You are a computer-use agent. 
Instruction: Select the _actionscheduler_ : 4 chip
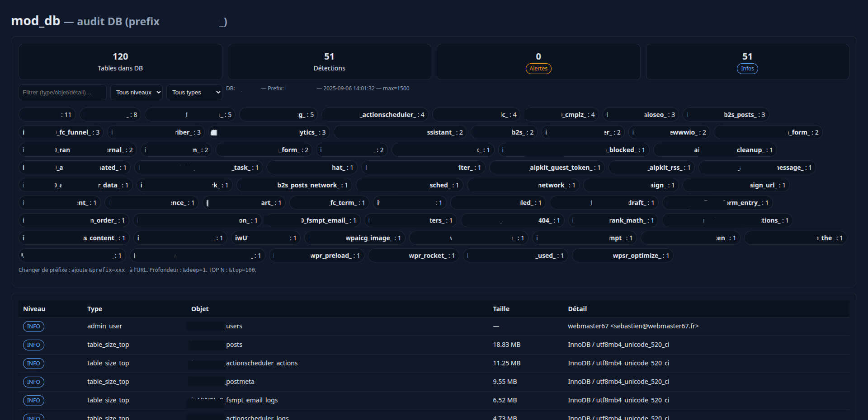coord(374,114)
